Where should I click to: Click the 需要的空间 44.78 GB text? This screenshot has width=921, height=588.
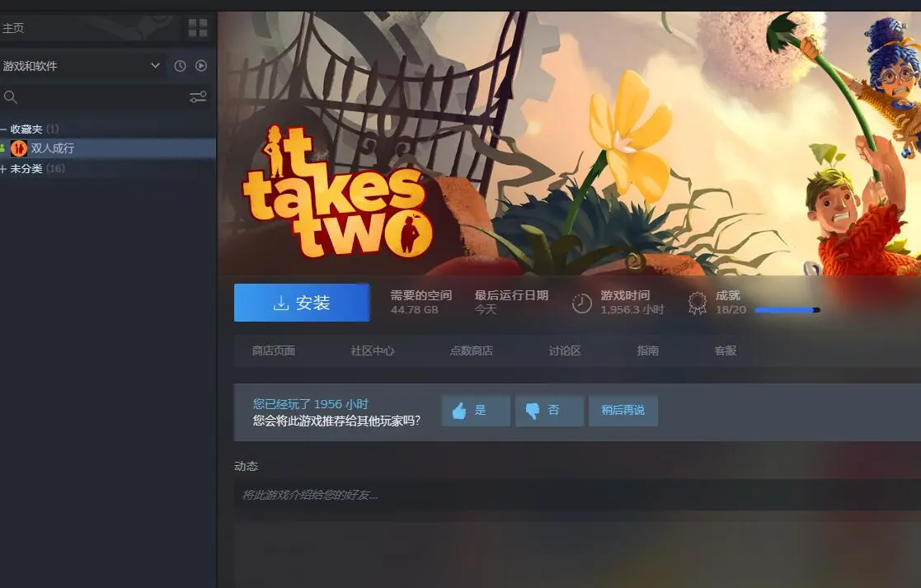click(x=421, y=302)
